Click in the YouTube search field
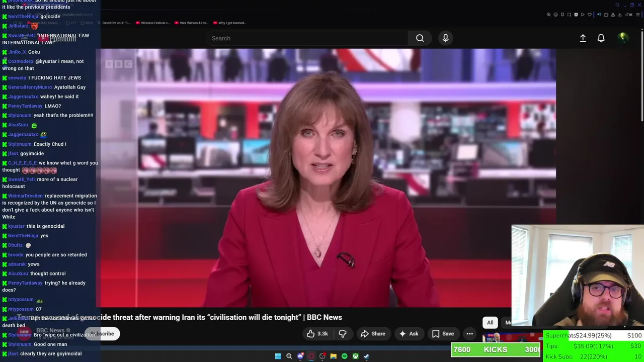 [308, 38]
